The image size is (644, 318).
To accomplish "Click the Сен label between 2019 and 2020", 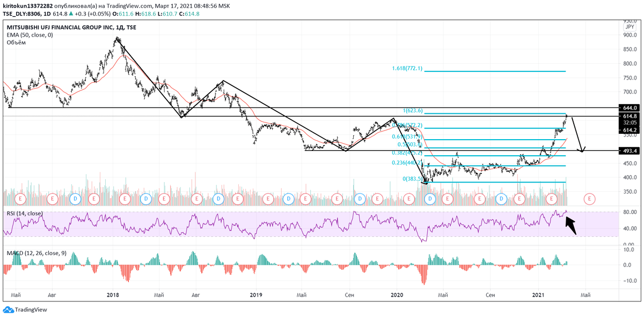I will tap(349, 295).
